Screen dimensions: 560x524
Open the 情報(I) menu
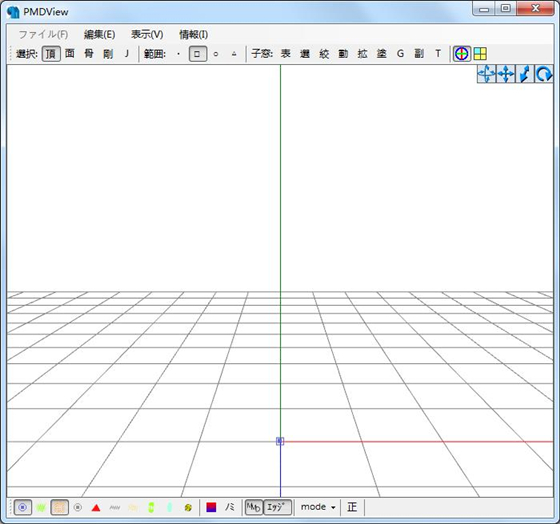(x=193, y=34)
